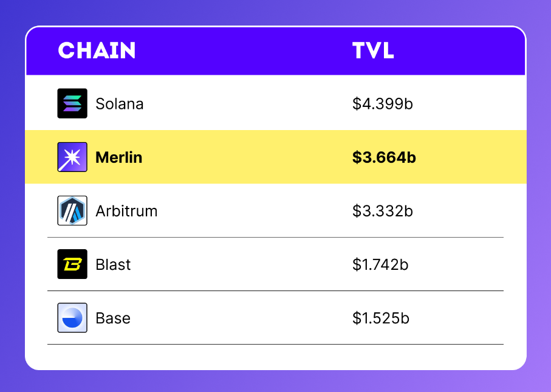Select the TVL column header
The height and width of the screenshot is (392, 551).
[373, 51]
